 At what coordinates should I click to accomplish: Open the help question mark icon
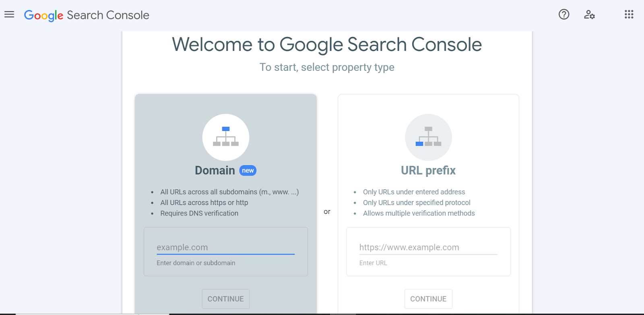coord(564,15)
